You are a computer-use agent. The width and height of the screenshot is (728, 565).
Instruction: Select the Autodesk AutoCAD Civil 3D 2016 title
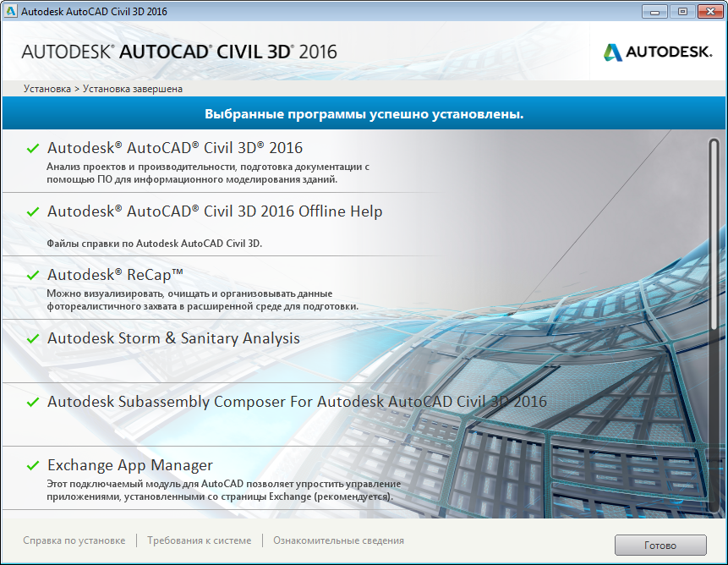[x=175, y=148]
